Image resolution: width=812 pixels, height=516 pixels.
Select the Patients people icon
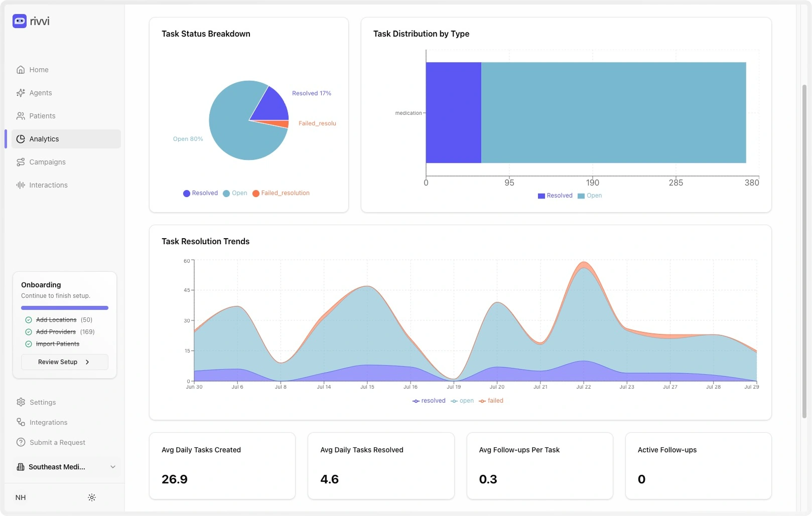20,115
